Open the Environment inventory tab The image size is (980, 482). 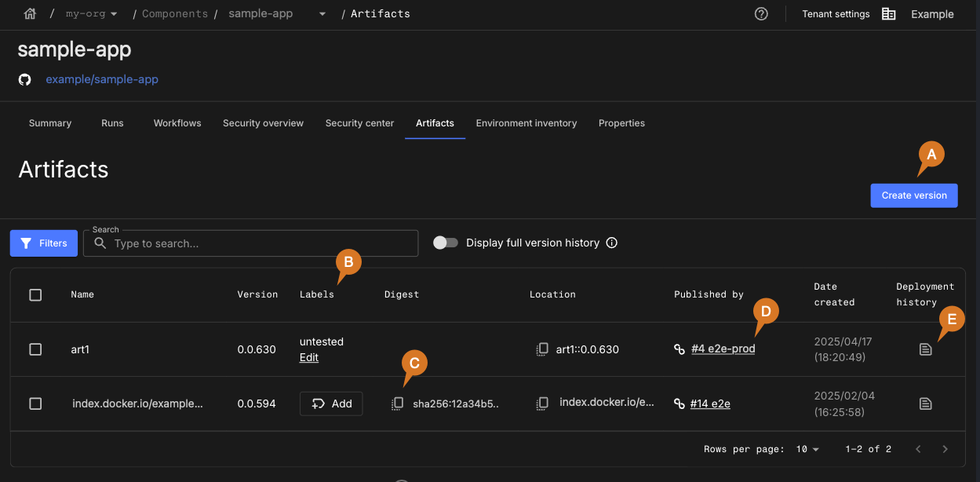(526, 123)
